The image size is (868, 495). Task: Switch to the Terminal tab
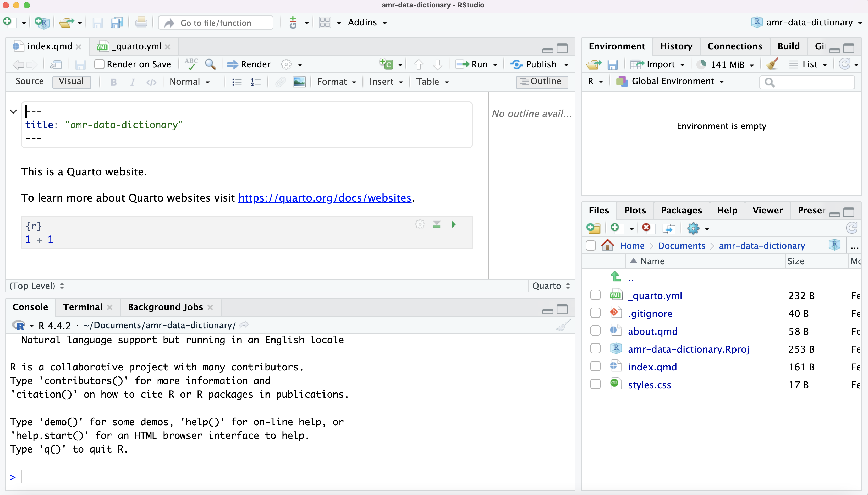point(83,307)
